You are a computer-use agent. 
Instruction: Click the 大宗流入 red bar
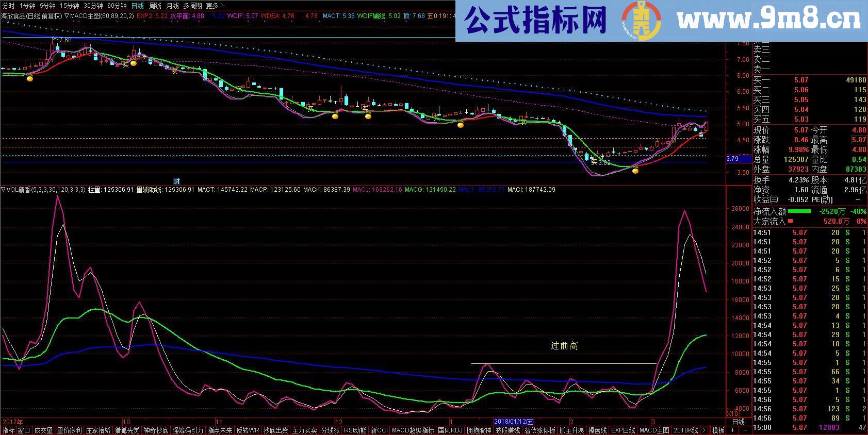[790, 221]
